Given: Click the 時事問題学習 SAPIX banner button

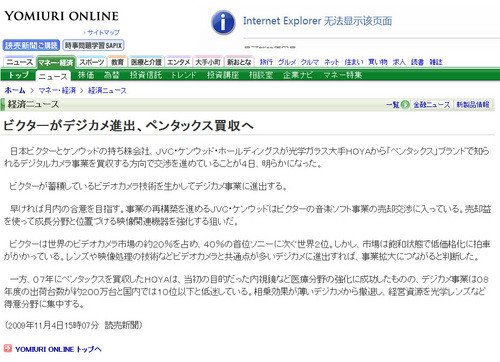Looking at the screenshot, I should point(93,45).
